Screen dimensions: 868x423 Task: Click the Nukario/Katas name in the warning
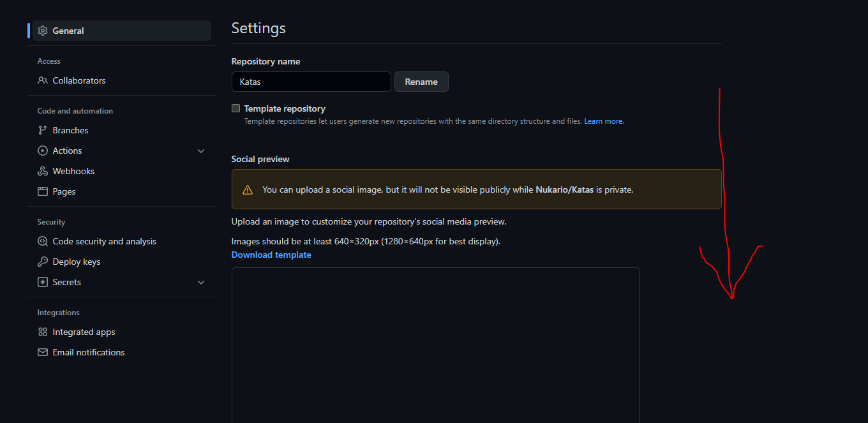[x=565, y=189]
